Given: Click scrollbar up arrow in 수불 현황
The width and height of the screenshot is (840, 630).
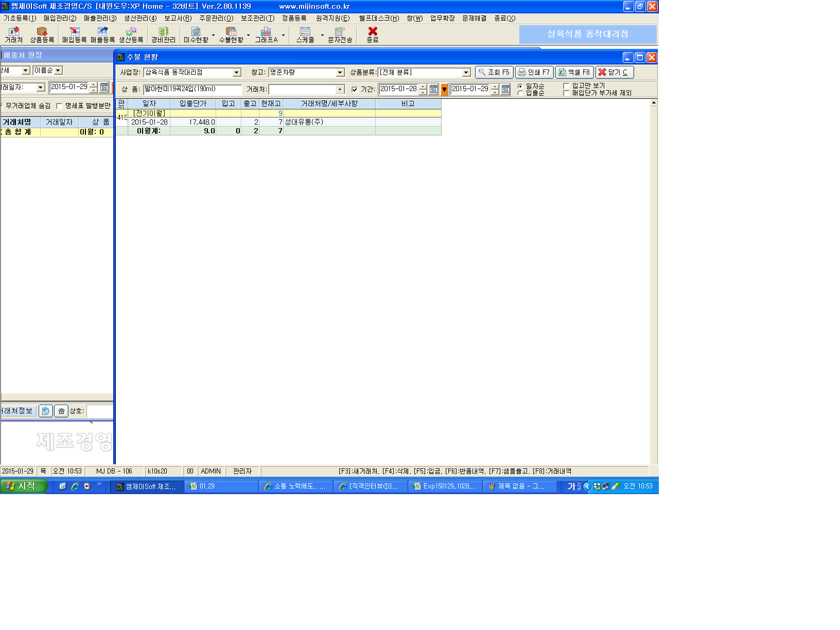Looking at the screenshot, I should click(x=654, y=103).
